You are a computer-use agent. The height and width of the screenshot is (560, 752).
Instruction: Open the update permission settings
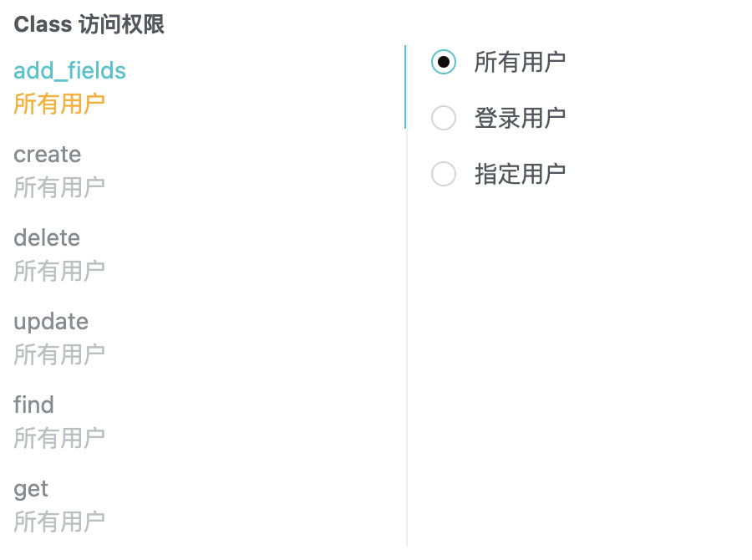click(50, 322)
